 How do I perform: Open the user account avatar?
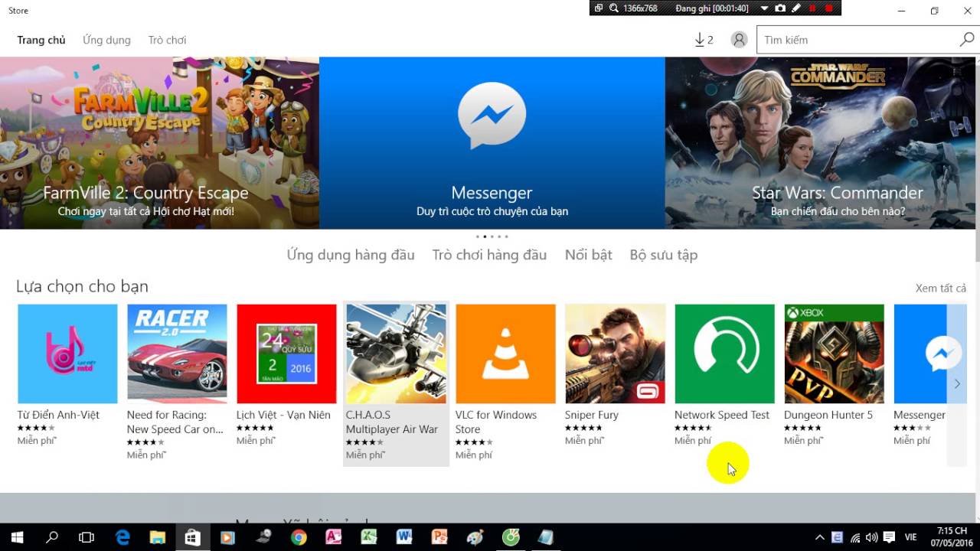739,40
